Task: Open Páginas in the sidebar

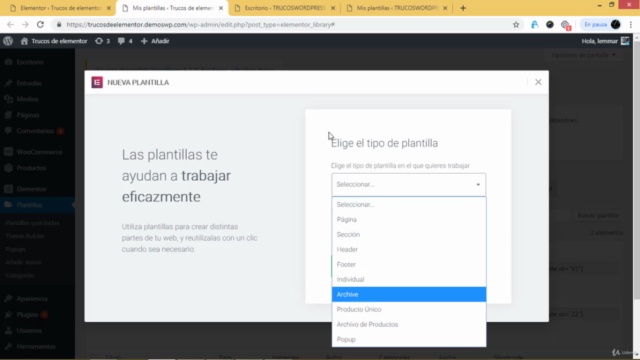Action: pos(28,115)
